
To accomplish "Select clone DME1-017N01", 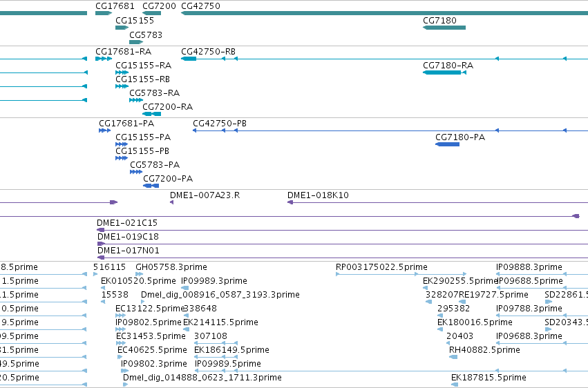I will (343, 258).
